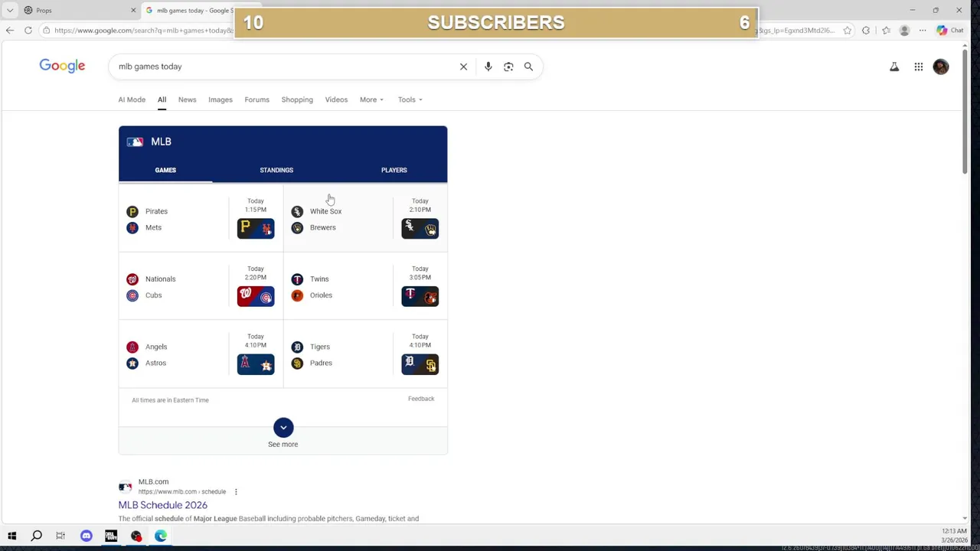The height and width of the screenshot is (551, 980).
Task: Click the Feedback link under games
Action: tap(421, 399)
